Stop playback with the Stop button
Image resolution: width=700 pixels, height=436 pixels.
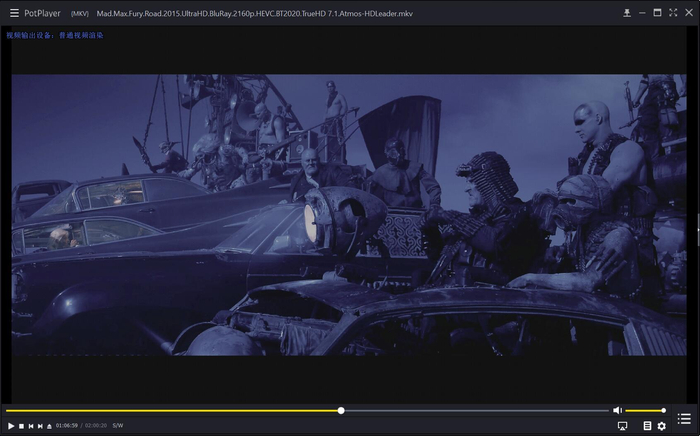21,426
